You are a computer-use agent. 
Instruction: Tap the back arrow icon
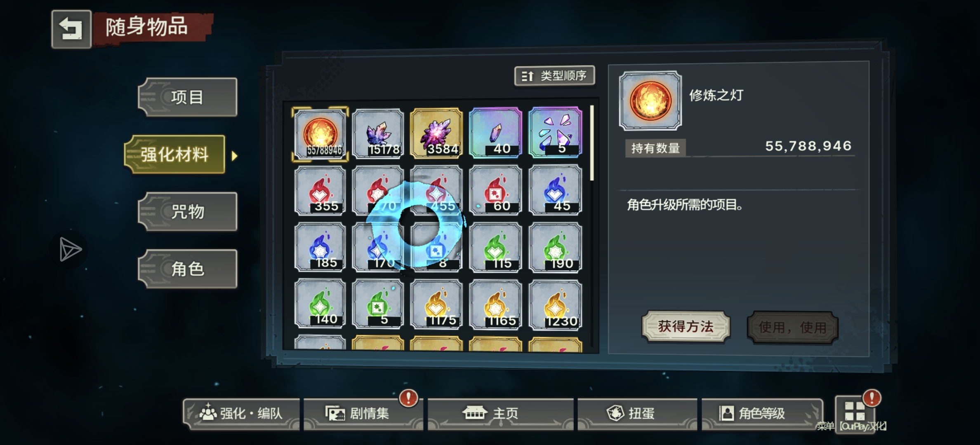(x=71, y=29)
